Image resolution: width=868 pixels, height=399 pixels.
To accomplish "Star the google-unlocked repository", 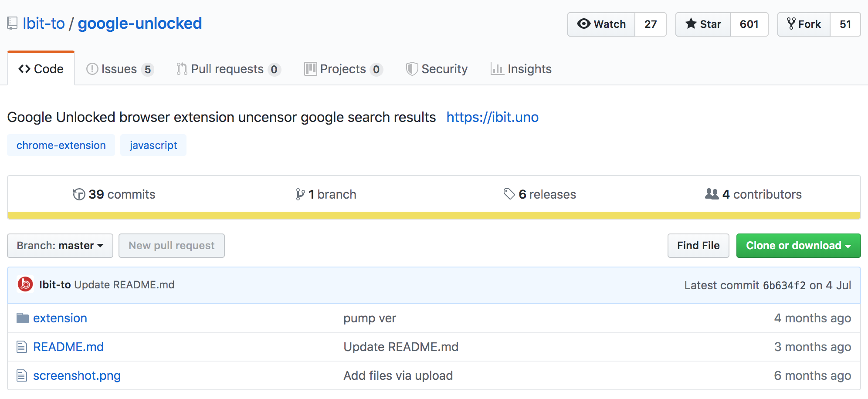I will tap(703, 24).
